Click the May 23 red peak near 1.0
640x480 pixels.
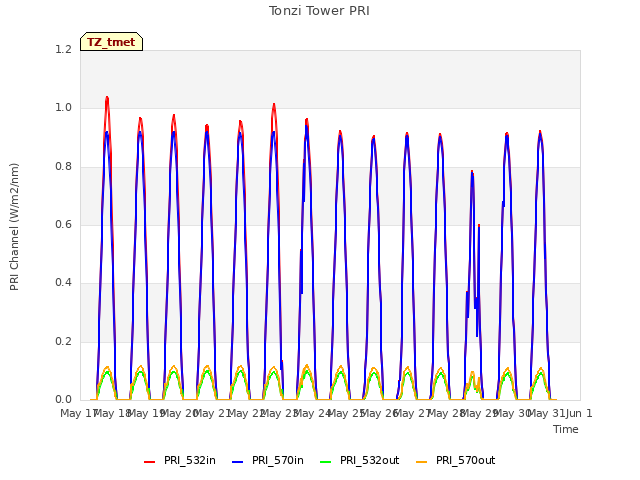coord(273,105)
